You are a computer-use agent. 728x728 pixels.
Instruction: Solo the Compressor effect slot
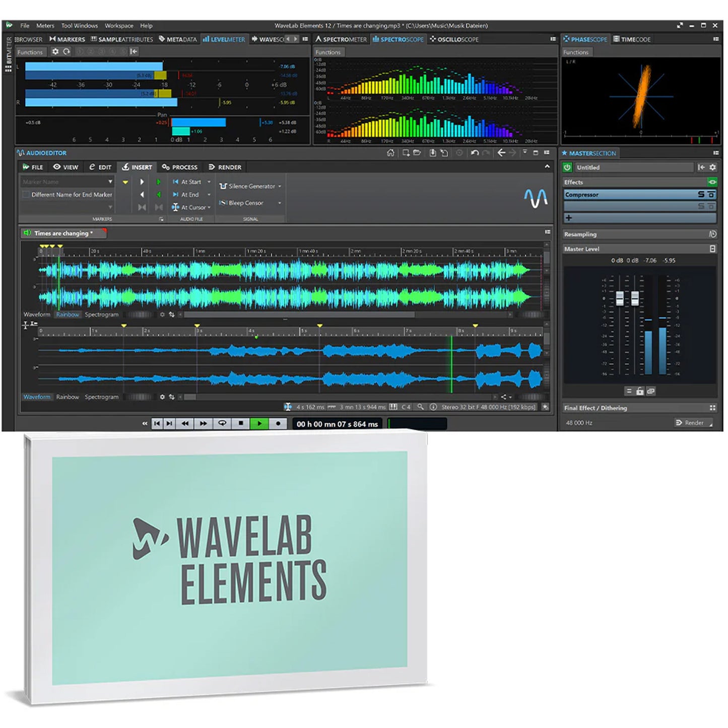pos(701,194)
